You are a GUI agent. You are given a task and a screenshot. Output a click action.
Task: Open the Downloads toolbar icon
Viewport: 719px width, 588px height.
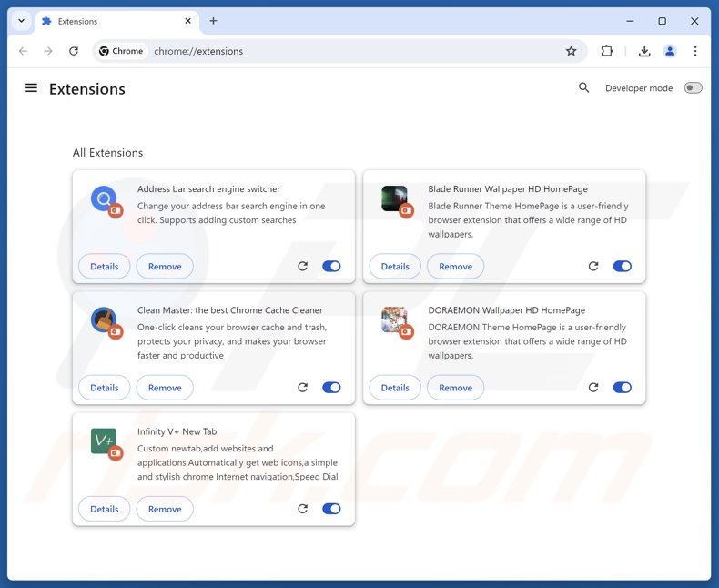644,51
